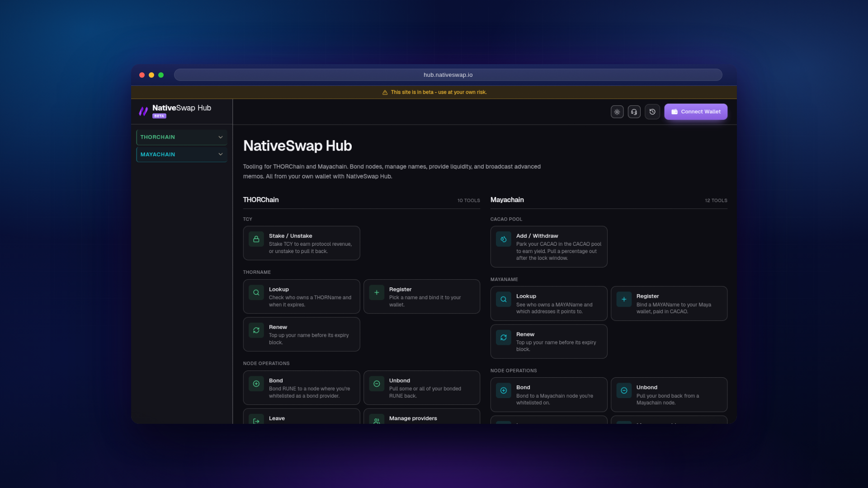Click the THORName Lookup search icon
Image resolution: width=868 pixels, height=488 pixels.
(x=256, y=292)
